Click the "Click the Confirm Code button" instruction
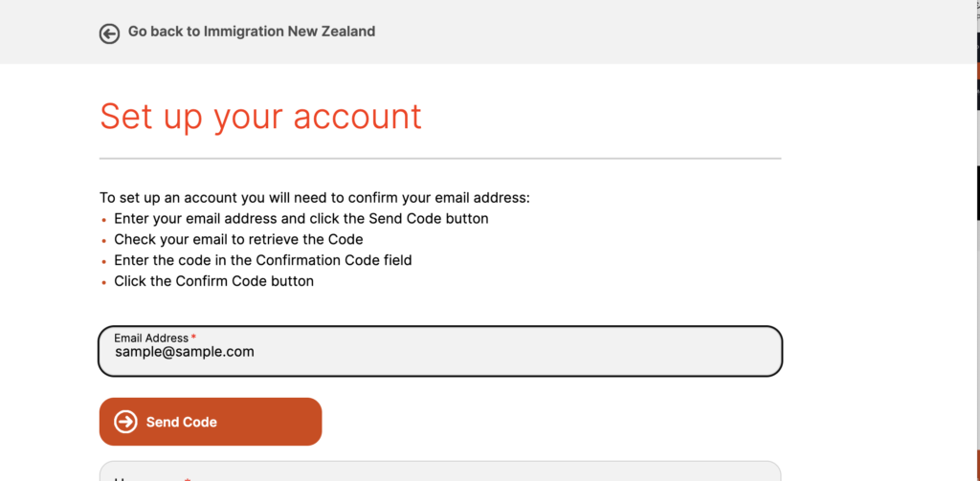Screen dimensions: 980x481 coord(213,281)
